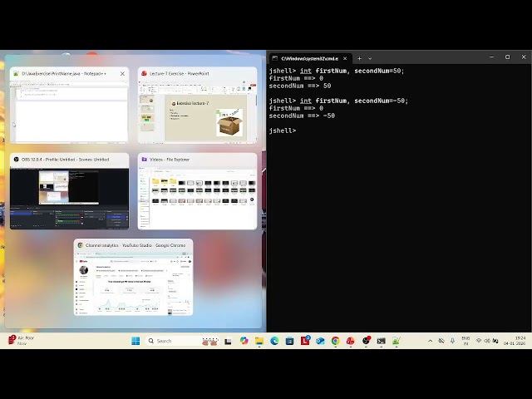This screenshot has width=532, height=399.
Task: Open Microsoft Edge from the taskbar
Action: [274, 341]
